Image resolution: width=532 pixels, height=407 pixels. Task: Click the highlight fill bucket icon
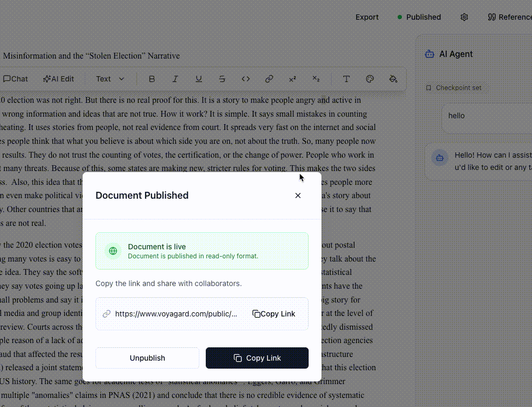click(393, 79)
